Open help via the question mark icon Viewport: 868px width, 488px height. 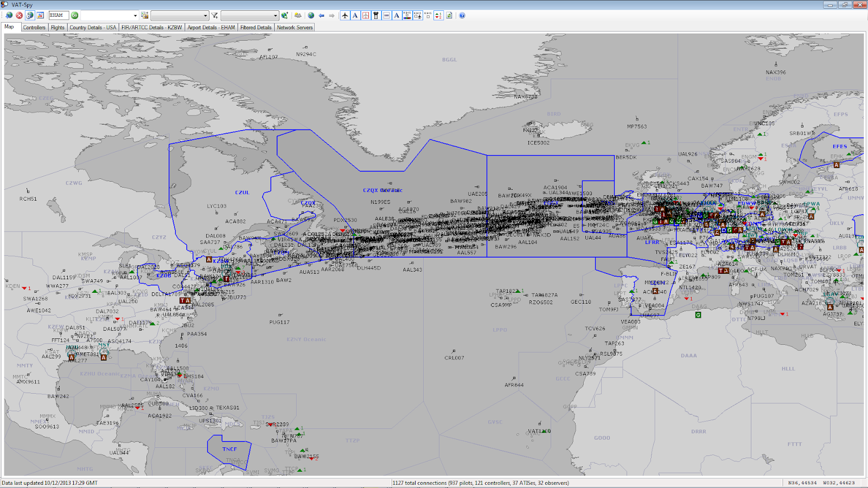[x=462, y=16]
